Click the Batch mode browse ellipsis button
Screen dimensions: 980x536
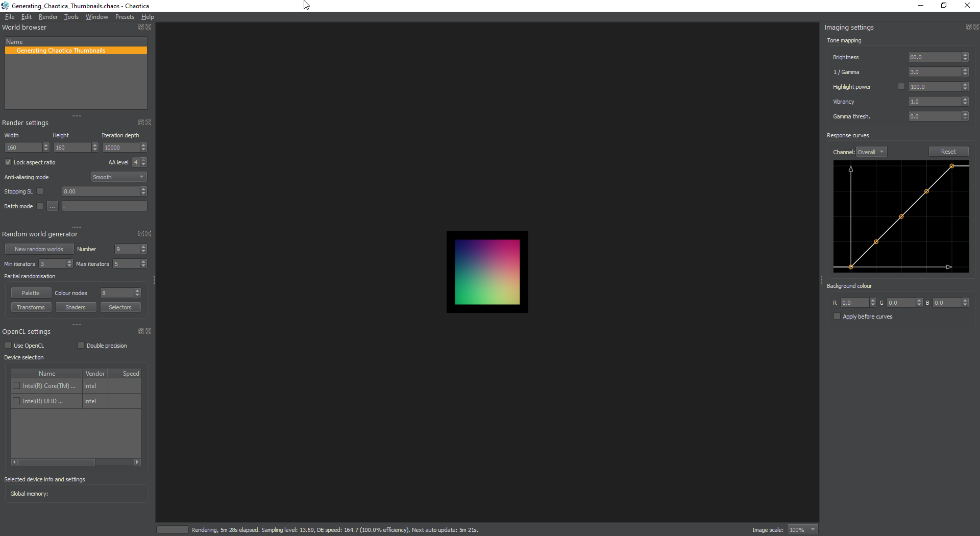click(53, 206)
